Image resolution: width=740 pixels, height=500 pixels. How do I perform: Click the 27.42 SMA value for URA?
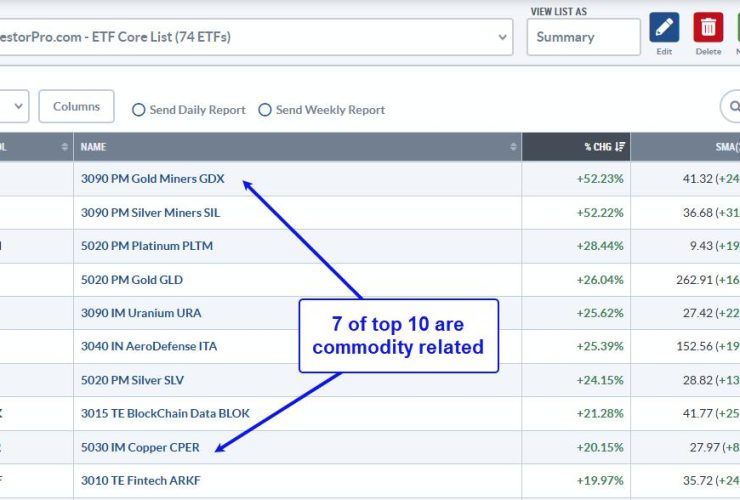pos(697,313)
